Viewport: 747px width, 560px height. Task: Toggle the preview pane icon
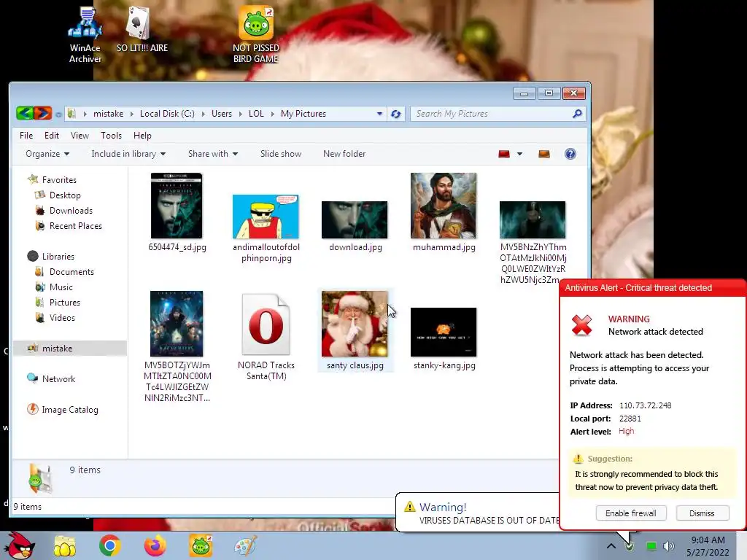pyautogui.click(x=544, y=154)
